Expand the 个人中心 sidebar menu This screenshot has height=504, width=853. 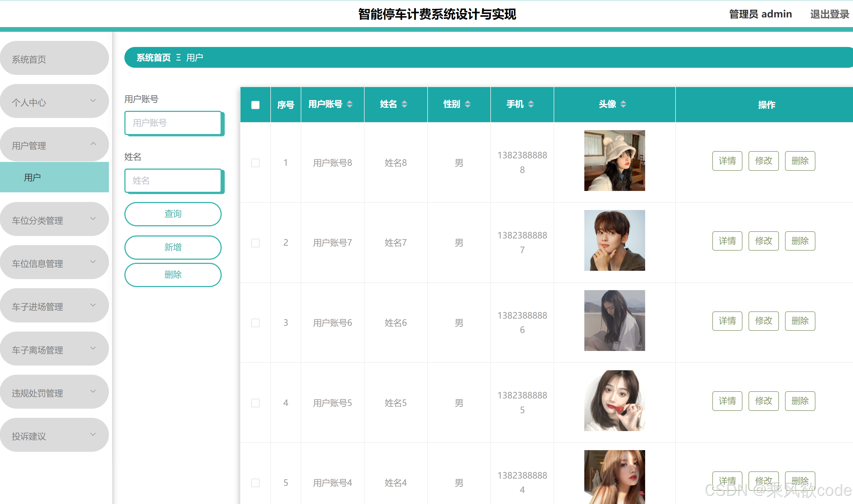point(54,102)
